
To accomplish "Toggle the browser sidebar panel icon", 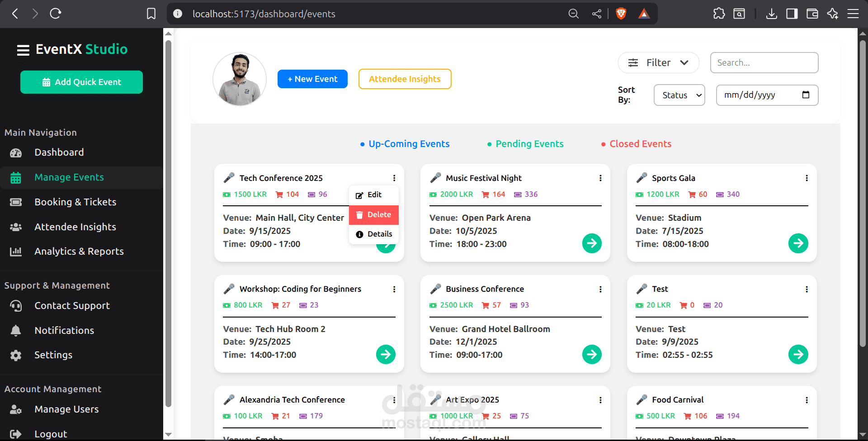I will click(x=792, y=14).
